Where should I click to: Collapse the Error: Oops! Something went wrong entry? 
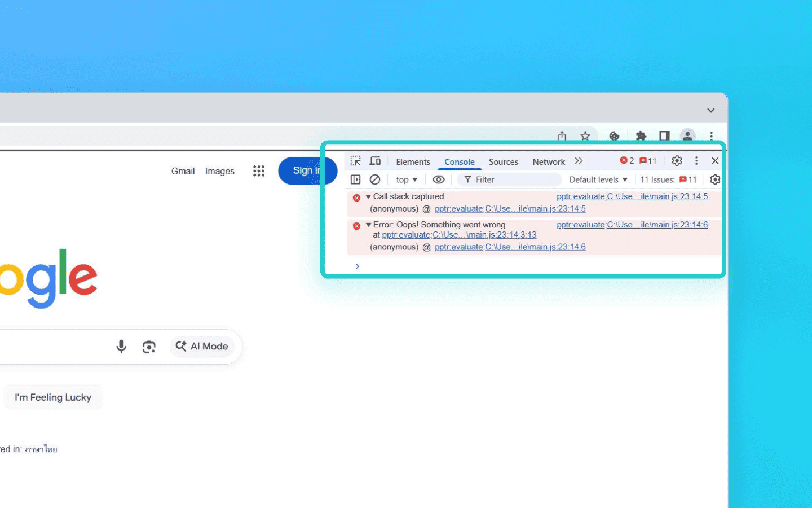pos(368,225)
